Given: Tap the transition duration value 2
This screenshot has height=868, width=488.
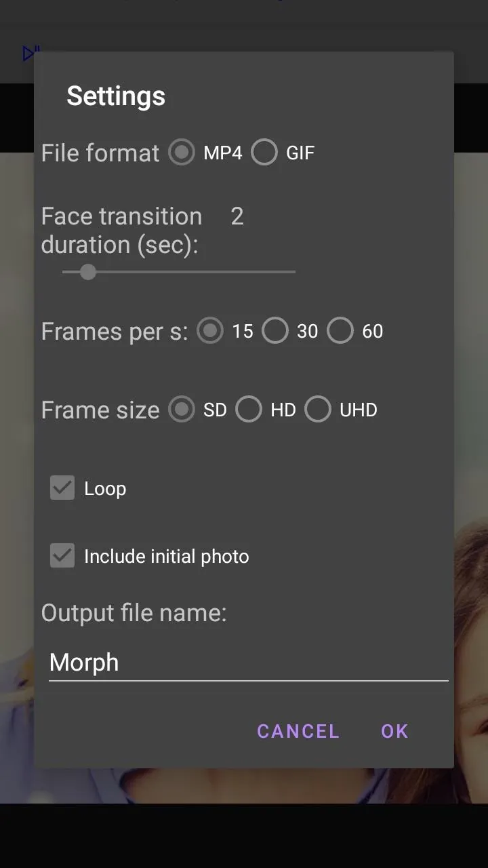Looking at the screenshot, I should pyautogui.click(x=237, y=216).
